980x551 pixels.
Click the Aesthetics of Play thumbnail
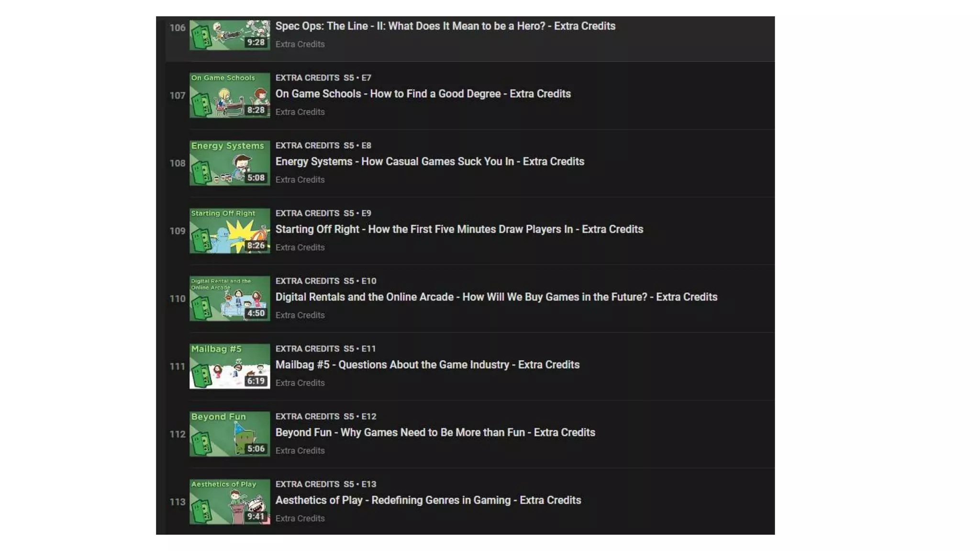(x=229, y=502)
